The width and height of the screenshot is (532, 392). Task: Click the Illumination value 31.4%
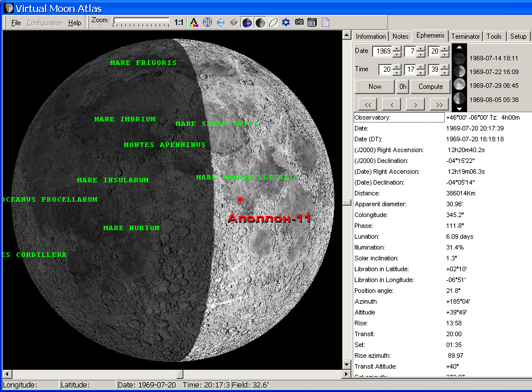pyautogui.click(x=455, y=247)
